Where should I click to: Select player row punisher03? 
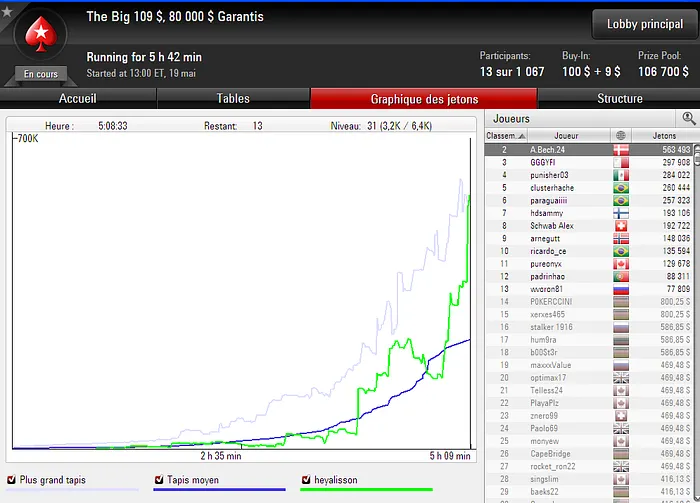point(589,175)
